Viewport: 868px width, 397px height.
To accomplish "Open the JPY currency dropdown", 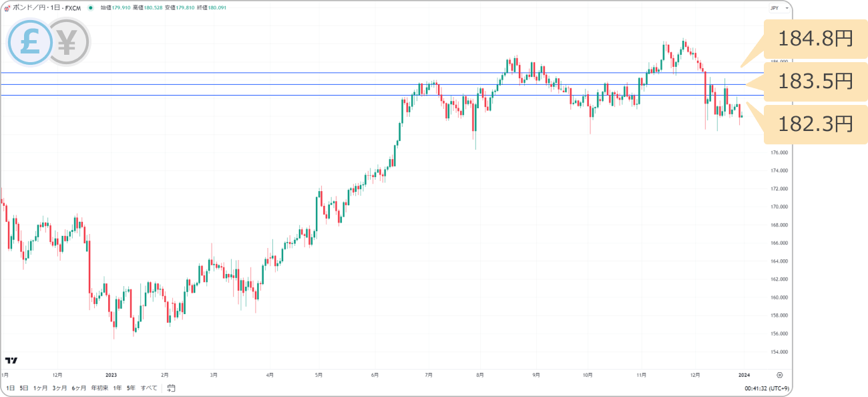I will coord(779,8).
